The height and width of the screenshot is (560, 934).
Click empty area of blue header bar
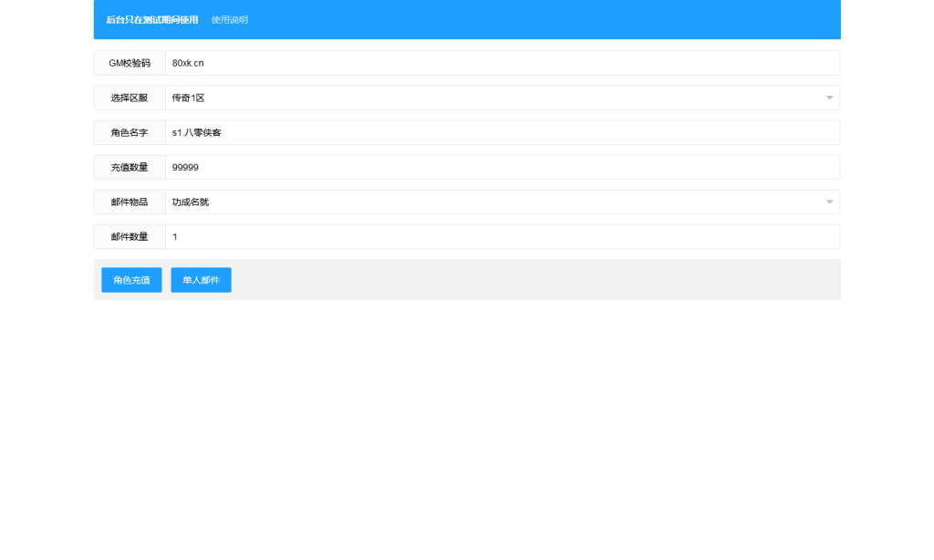click(547, 20)
